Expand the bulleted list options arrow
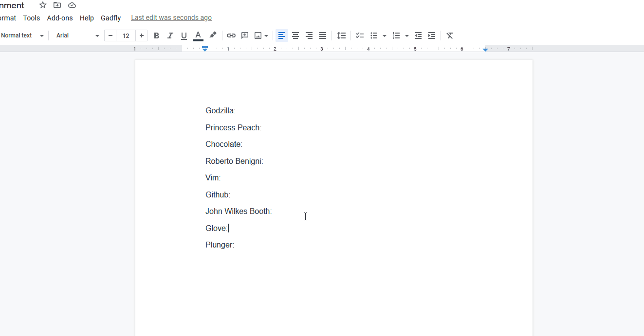 pos(385,36)
